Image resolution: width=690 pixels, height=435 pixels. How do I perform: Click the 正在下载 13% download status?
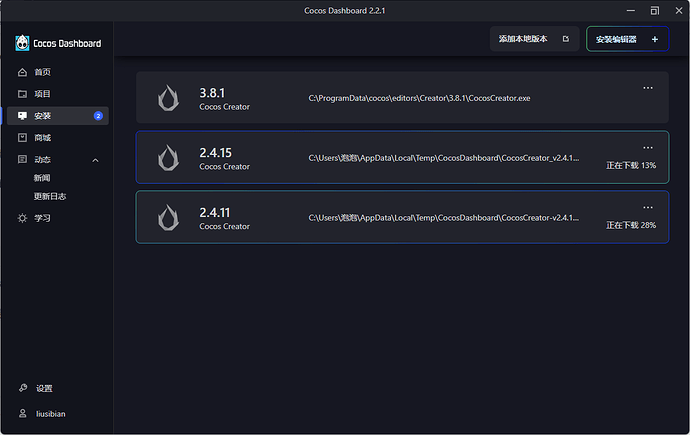coord(631,165)
